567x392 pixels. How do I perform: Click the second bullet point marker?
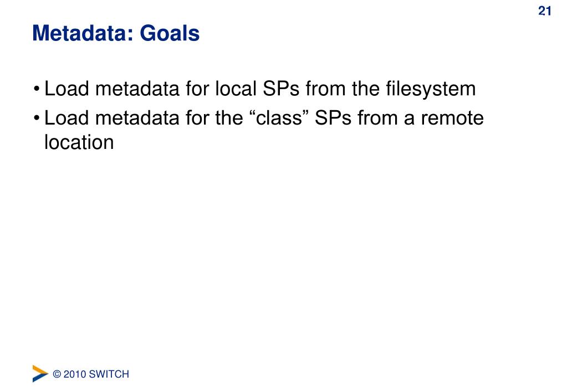pyautogui.click(x=37, y=118)
